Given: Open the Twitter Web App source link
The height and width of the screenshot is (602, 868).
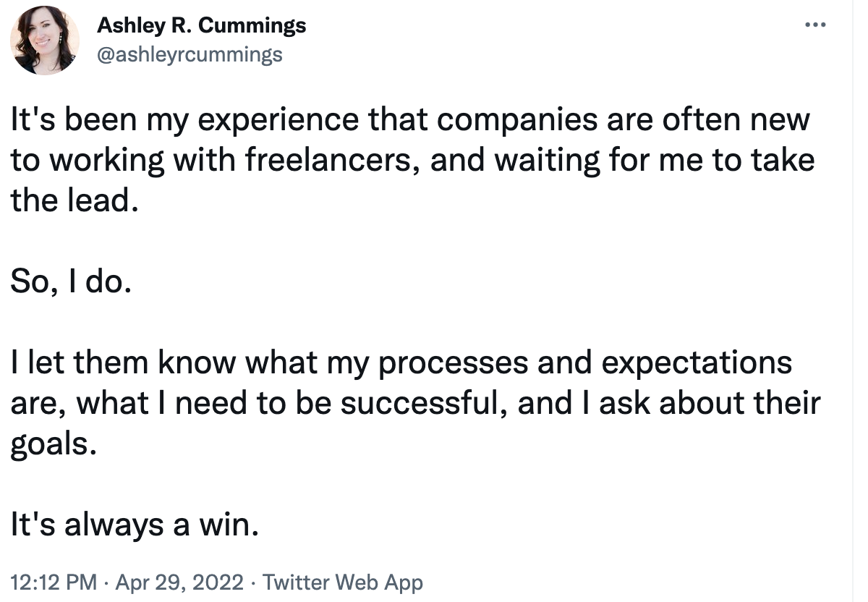Looking at the screenshot, I should click(x=342, y=582).
